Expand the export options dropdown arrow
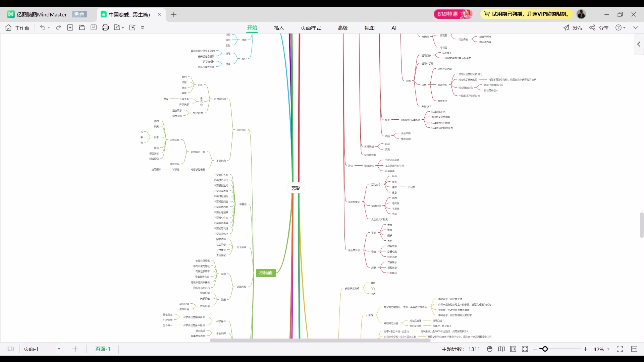The height and width of the screenshot is (362, 644). (x=123, y=27)
